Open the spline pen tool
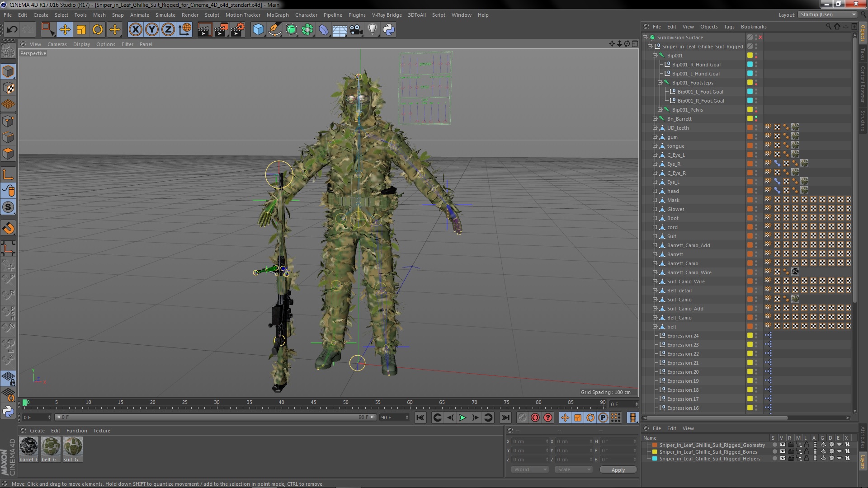Screen dimensions: 868x488 pos(274,30)
